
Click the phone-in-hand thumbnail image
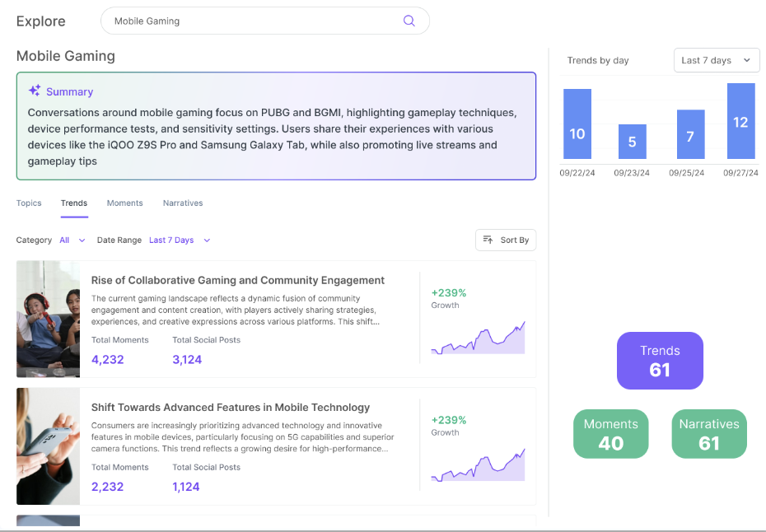[x=49, y=446]
